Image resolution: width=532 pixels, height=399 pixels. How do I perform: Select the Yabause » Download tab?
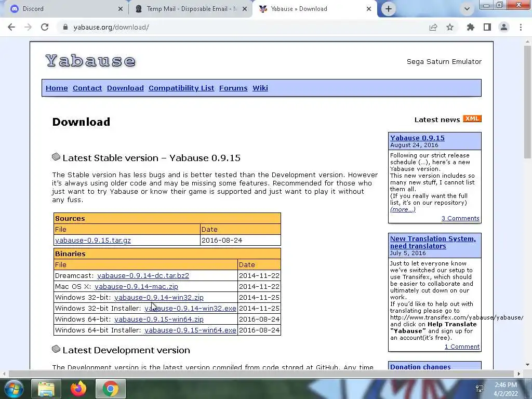pyautogui.click(x=314, y=9)
